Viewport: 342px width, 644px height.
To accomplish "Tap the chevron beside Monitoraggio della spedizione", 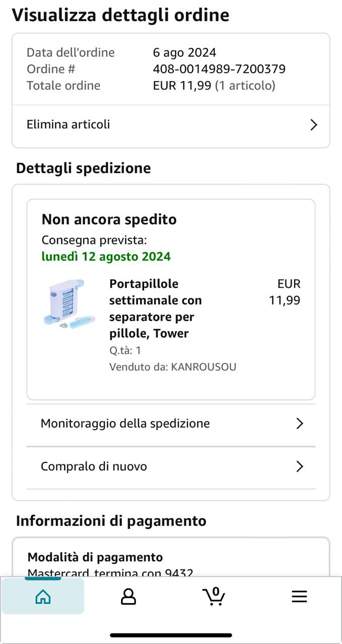I will coord(300,424).
